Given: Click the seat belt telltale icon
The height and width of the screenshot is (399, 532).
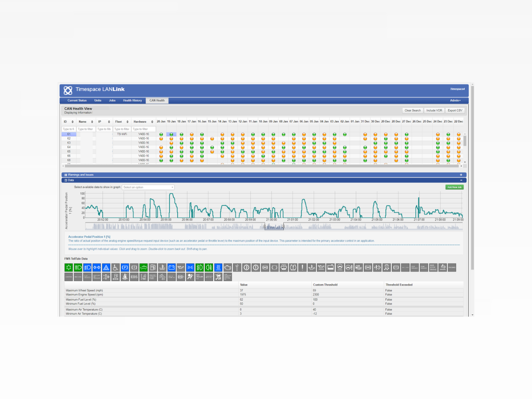Looking at the screenshot, I should [x=125, y=277].
